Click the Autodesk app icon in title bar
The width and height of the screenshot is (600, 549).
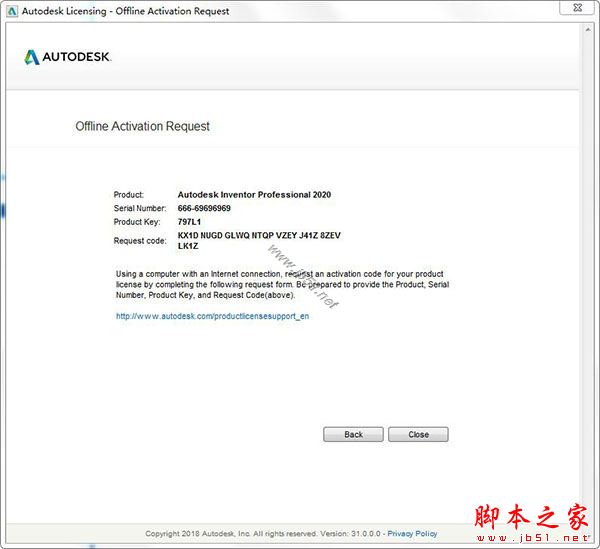[12, 11]
